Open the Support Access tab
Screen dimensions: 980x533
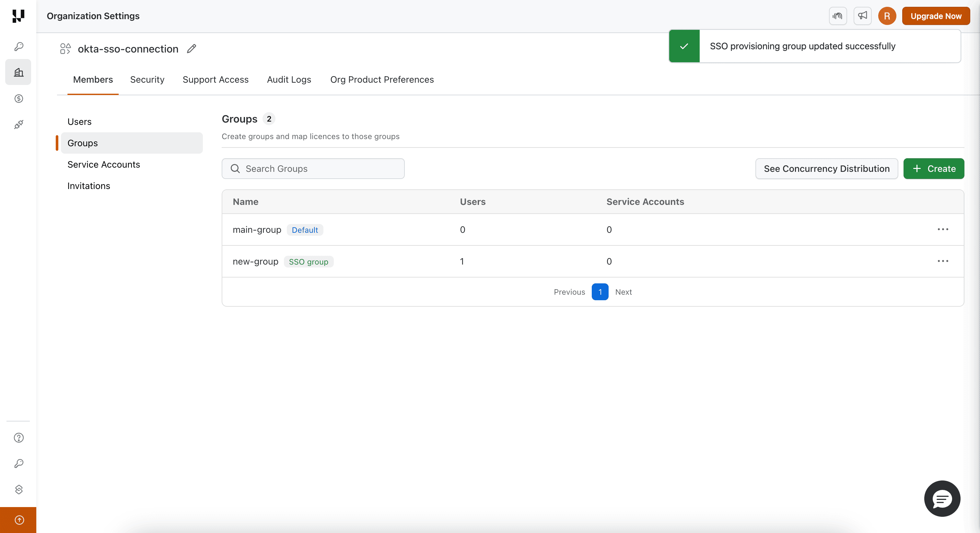215,79
